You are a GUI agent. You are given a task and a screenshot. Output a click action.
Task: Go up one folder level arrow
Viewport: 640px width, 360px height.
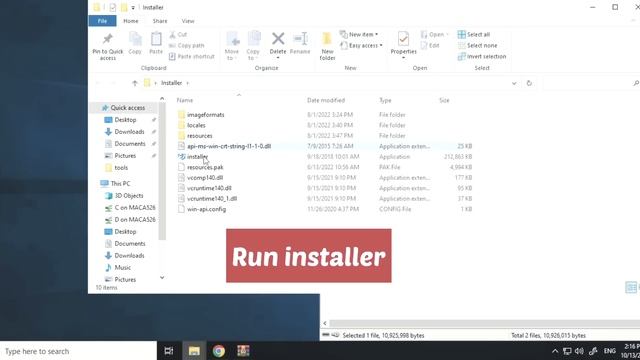[x=135, y=83]
